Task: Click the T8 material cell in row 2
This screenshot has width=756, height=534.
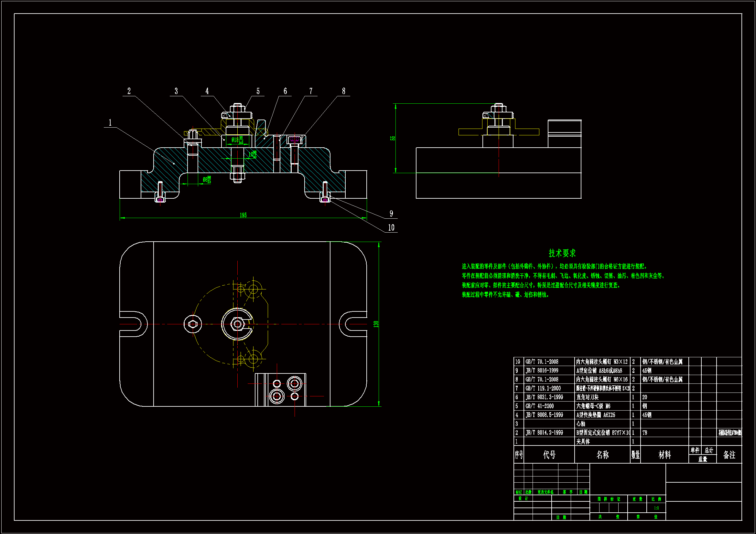Action: 645,433
